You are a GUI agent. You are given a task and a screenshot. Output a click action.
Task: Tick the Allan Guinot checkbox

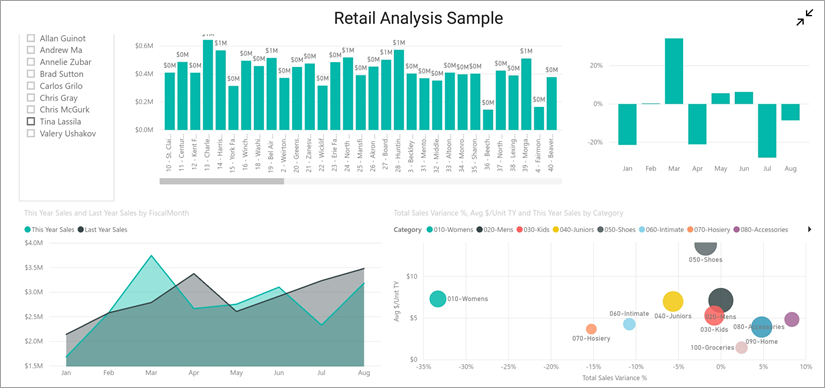point(31,38)
